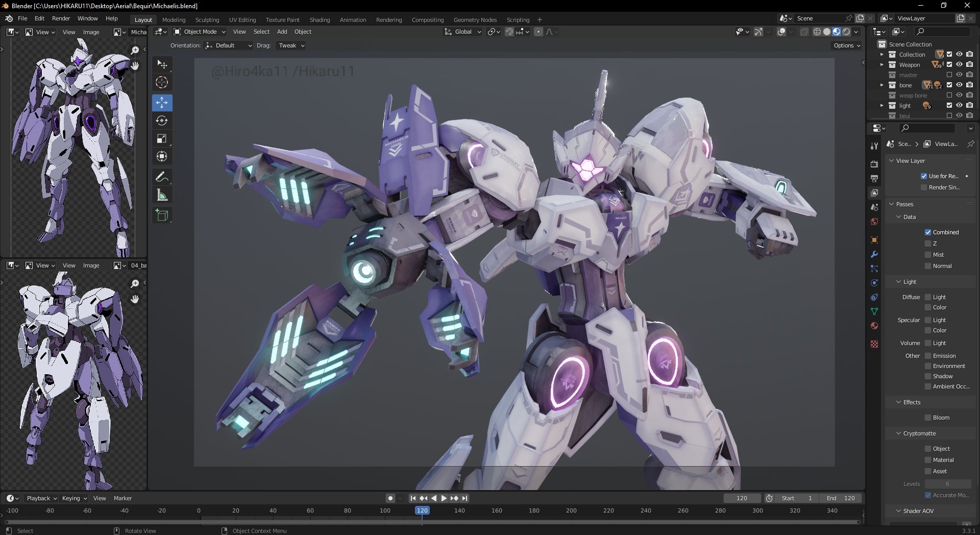
Task: Open the Object Mode dropdown
Action: (x=200, y=32)
